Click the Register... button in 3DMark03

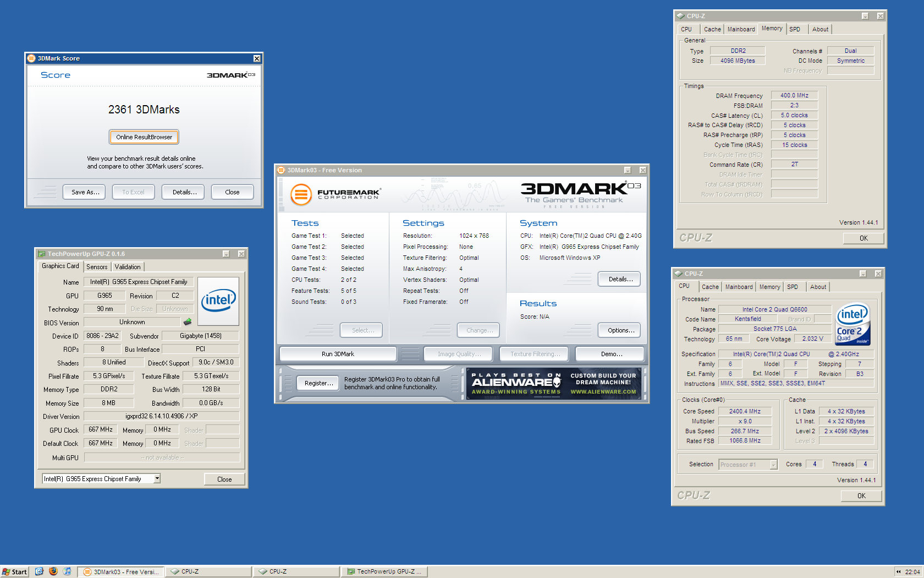pyautogui.click(x=317, y=383)
